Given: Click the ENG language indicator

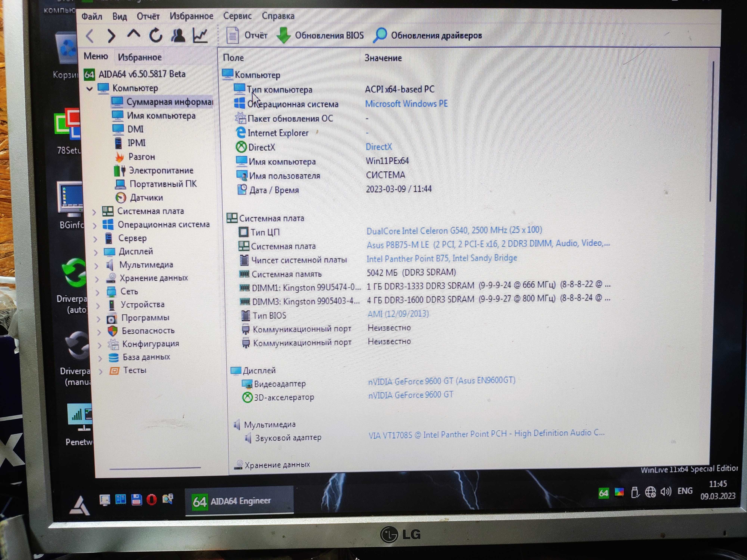Looking at the screenshot, I should (685, 491).
